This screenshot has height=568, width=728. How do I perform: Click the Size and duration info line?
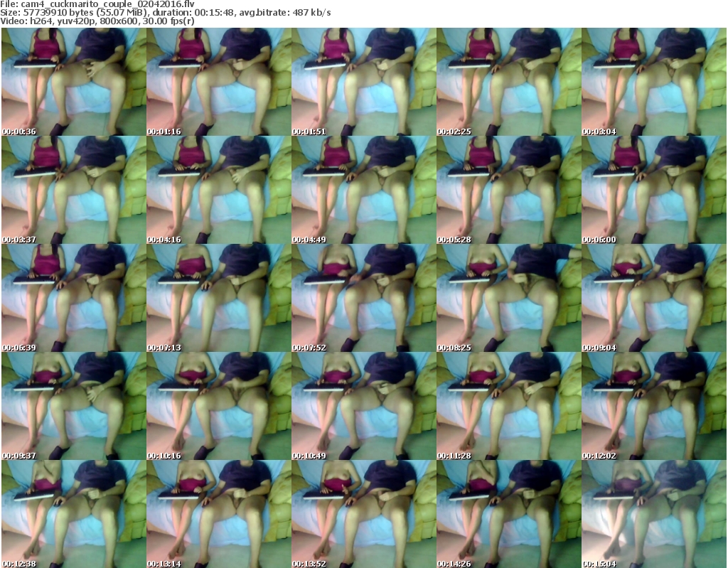166,13
